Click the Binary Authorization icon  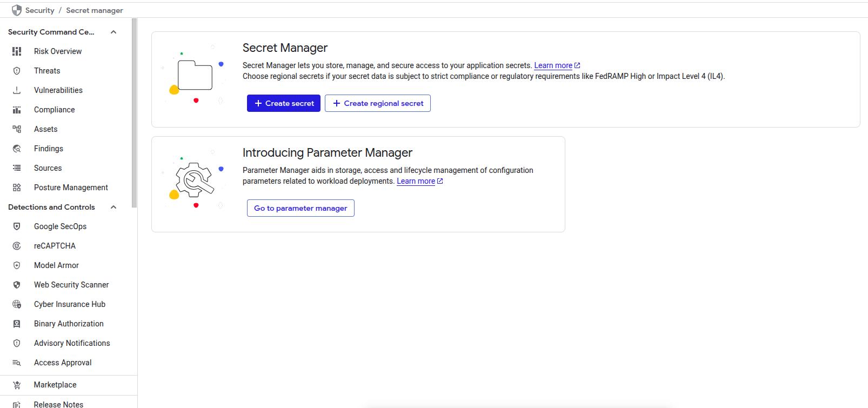coord(17,324)
